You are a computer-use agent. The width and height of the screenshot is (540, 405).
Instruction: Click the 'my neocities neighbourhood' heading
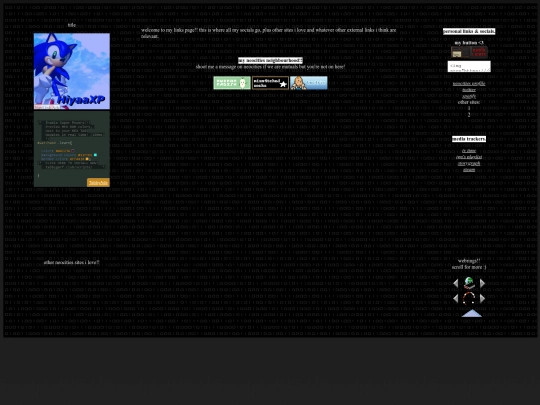270,61
